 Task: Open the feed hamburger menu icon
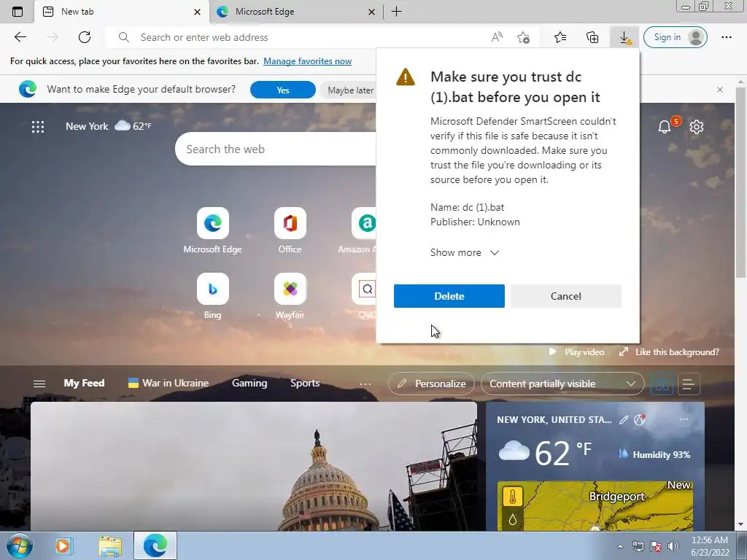39,384
